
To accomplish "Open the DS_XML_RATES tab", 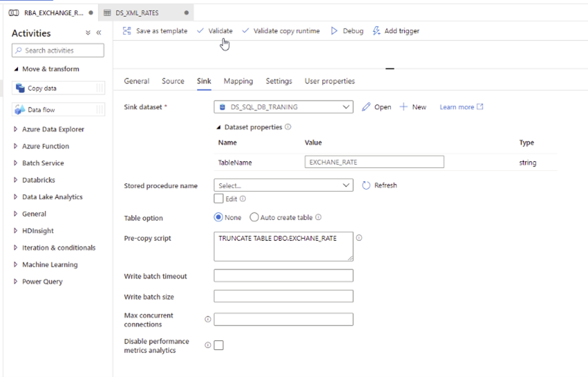I will click(137, 12).
